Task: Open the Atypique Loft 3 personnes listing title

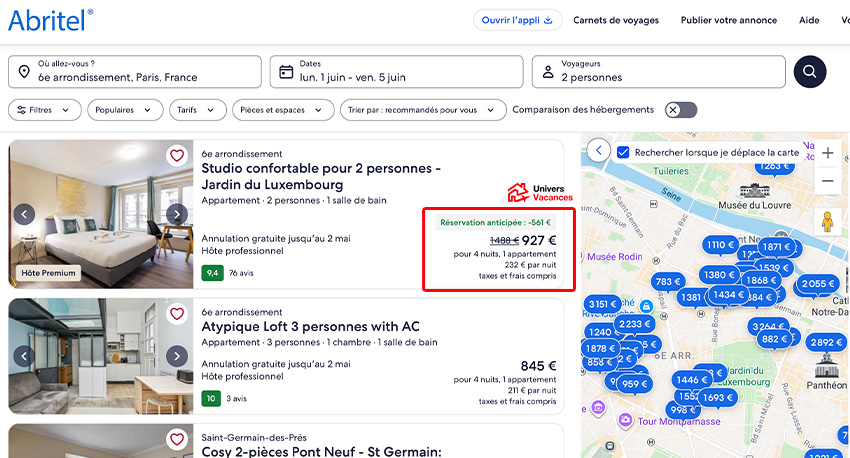Action: coord(310,327)
